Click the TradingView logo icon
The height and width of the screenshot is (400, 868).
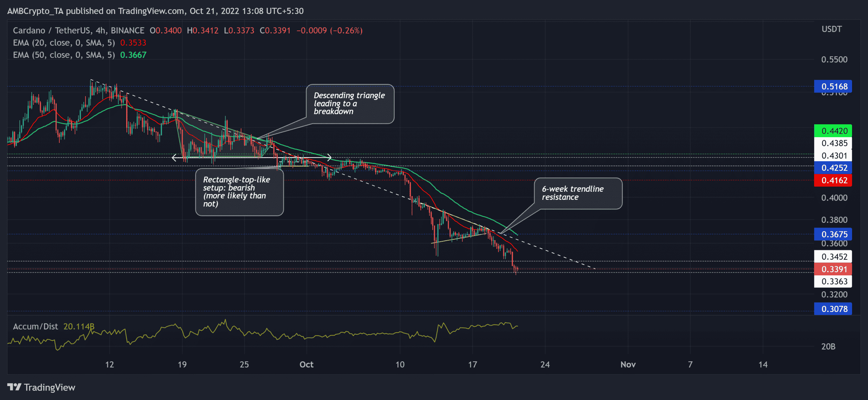(15, 387)
